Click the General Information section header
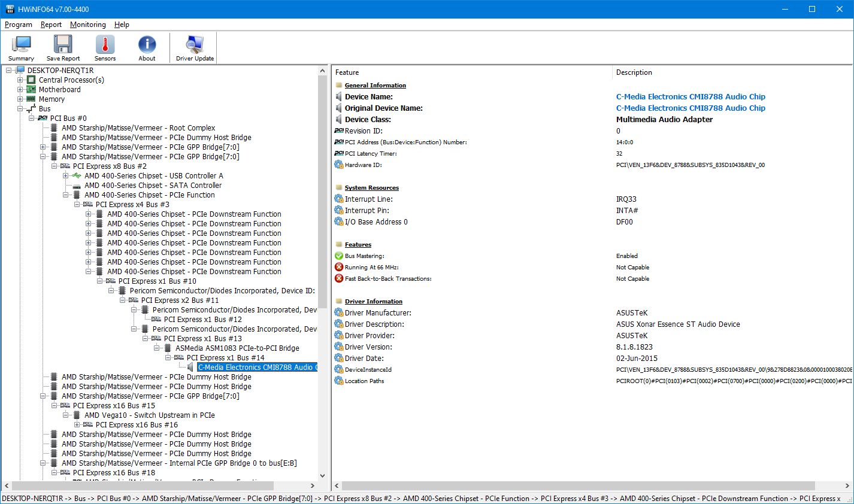This screenshot has width=854, height=504. (375, 86)
